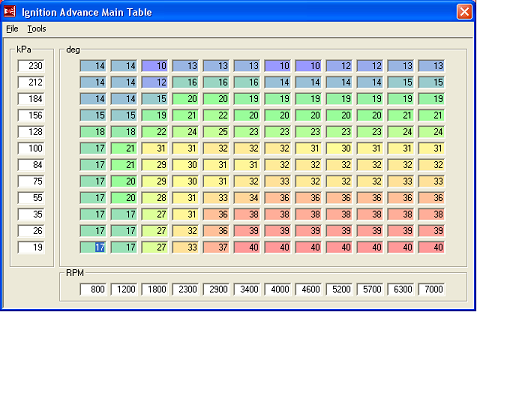
Task: Pick the 156 kPa cell under 2900 RPM
Action: (x=217, y=115)
